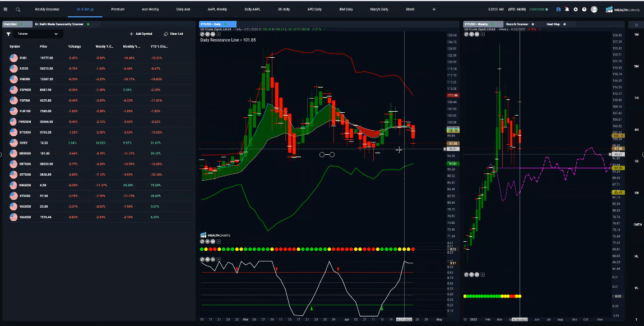The height and width of the screenshot is (326, 644).
Task: Click the dot on Heat Map tab
Action: pyautogui.click(x=564, y=24)
